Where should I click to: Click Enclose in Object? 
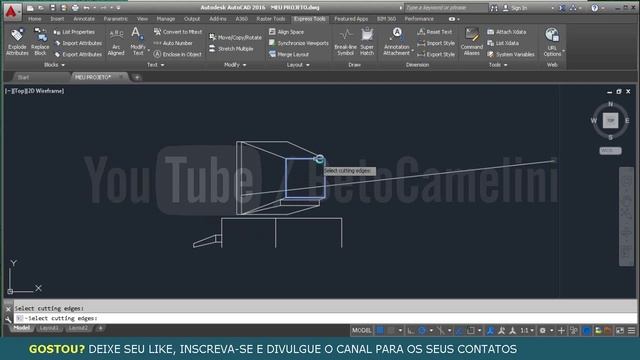tap(178, 54)
